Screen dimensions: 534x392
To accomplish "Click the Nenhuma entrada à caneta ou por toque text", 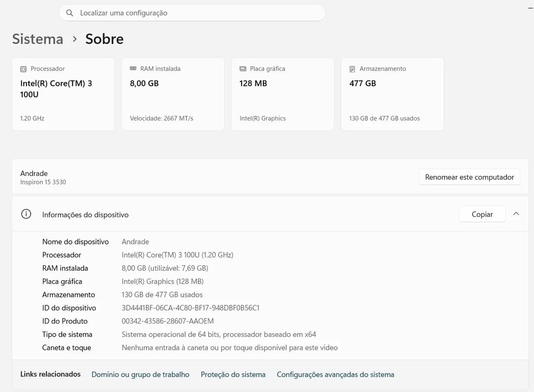I will 229,348.
